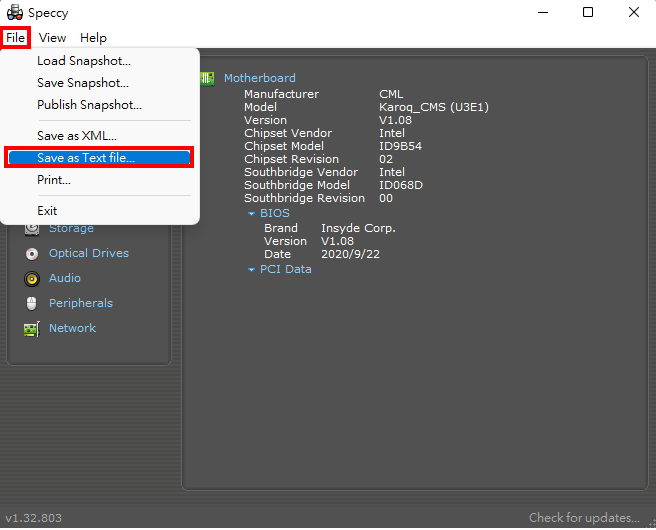Click the BIOS brand Insyde Corp.

[359, 228]
